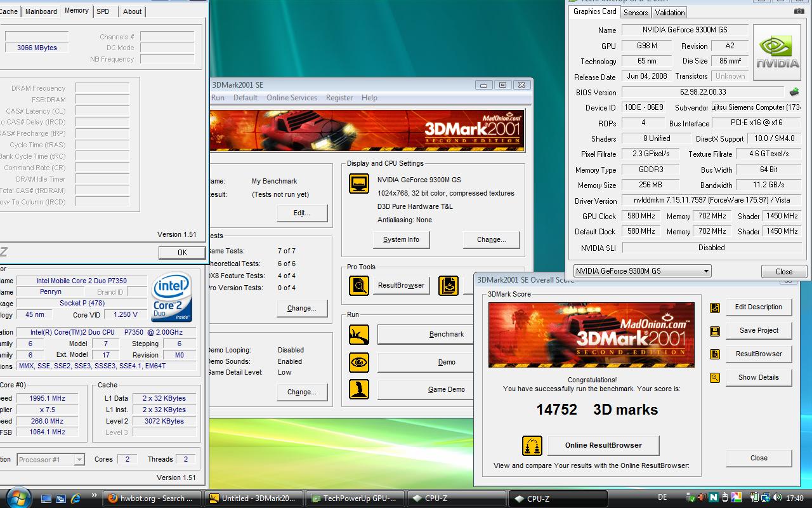The height and width of the screenshot is (508, 812).
Task: Click the Online ResultBrowser button
Action: (603, 445)
